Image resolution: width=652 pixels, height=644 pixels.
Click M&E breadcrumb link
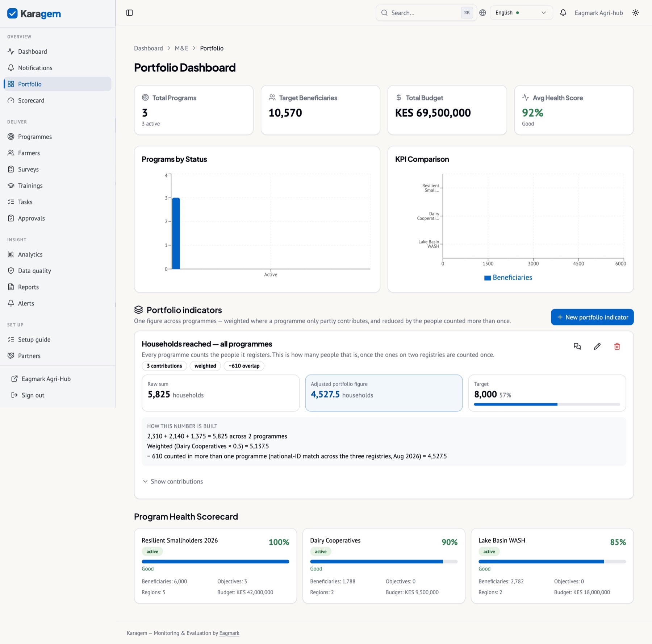181,48
